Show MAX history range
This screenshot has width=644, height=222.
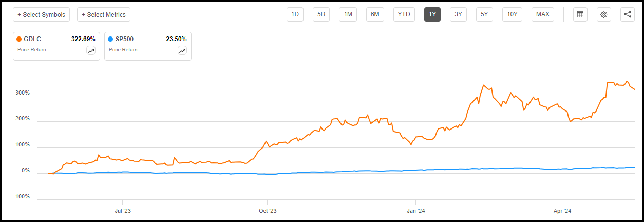click(x=543, y=14)
